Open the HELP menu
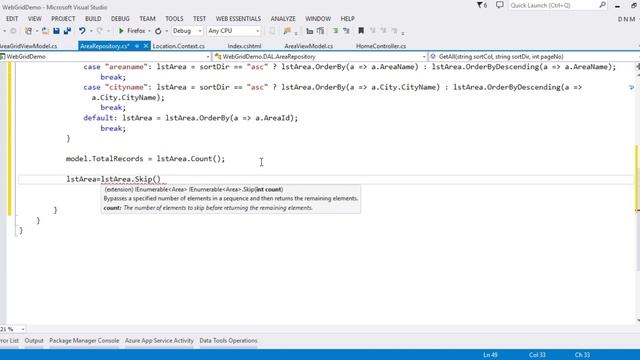Image resolution: width=640 pixels, height=360 pixels. (347, 19)
